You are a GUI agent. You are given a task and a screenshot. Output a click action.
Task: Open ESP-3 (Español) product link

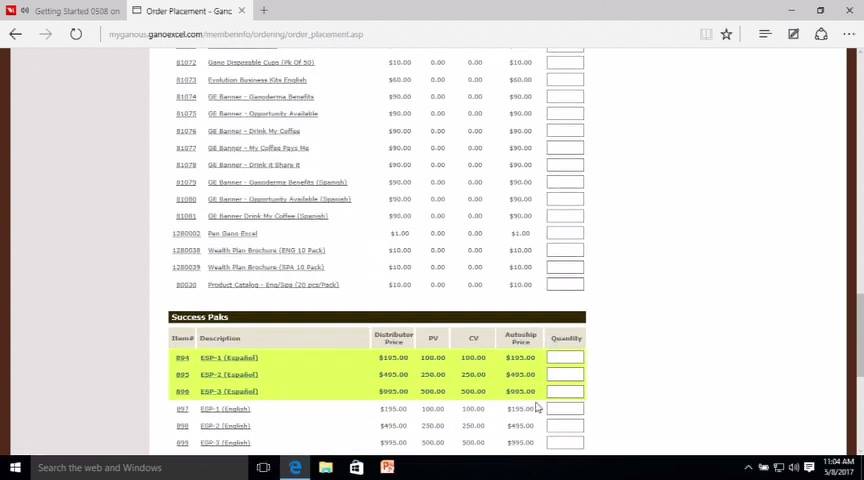[x=229, y=392]
